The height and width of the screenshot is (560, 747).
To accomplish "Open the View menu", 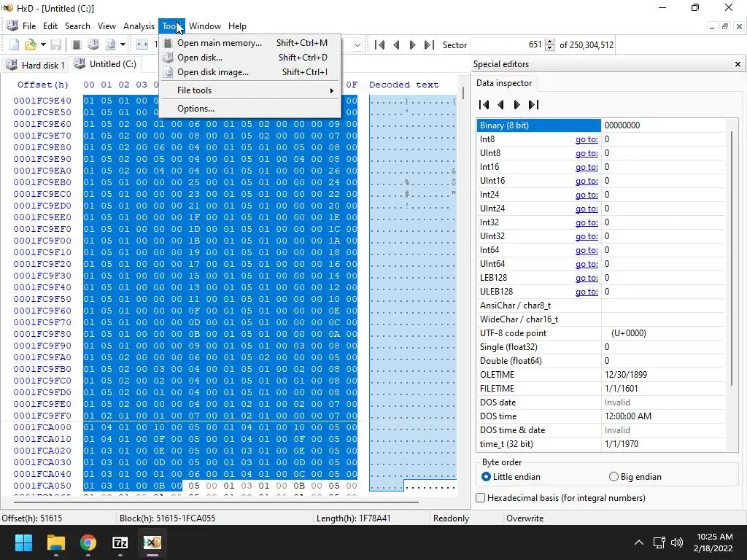I will 107,26.
